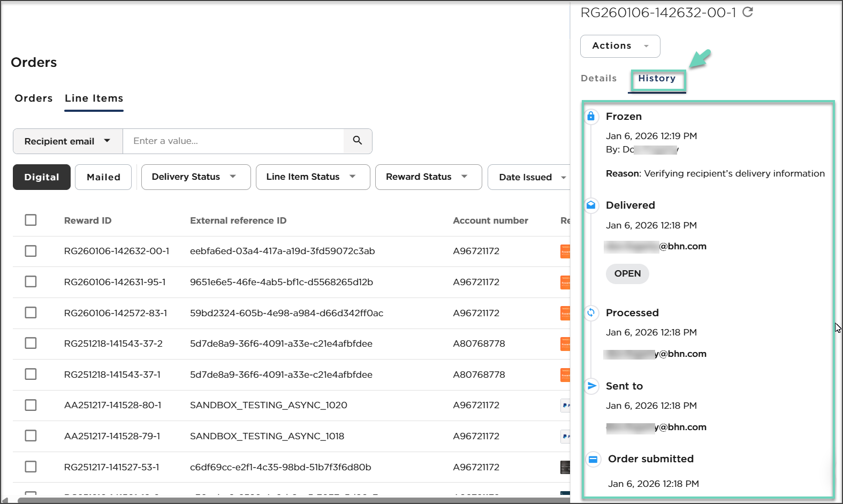The width and height of the screenshot is (843, 504).
Task: Open the Recipient email search-type dropdown
Action: coord(68,141)
